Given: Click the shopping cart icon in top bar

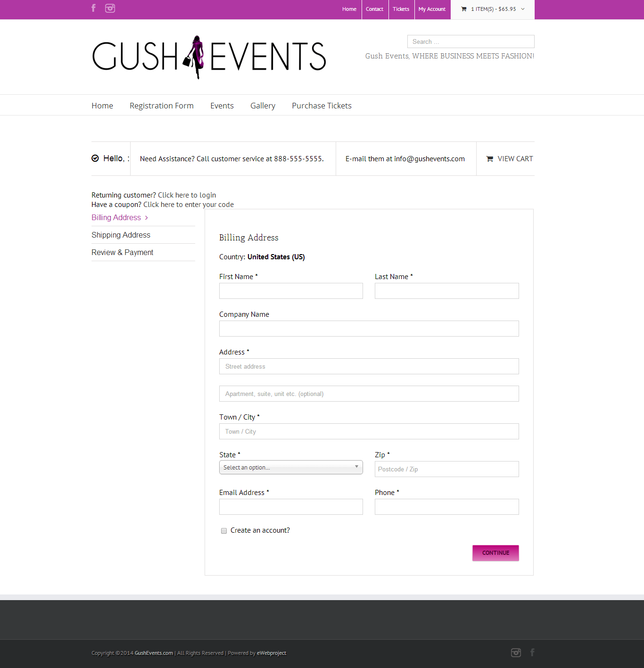Looking at the screenshot, I should (x=464, y=9).
